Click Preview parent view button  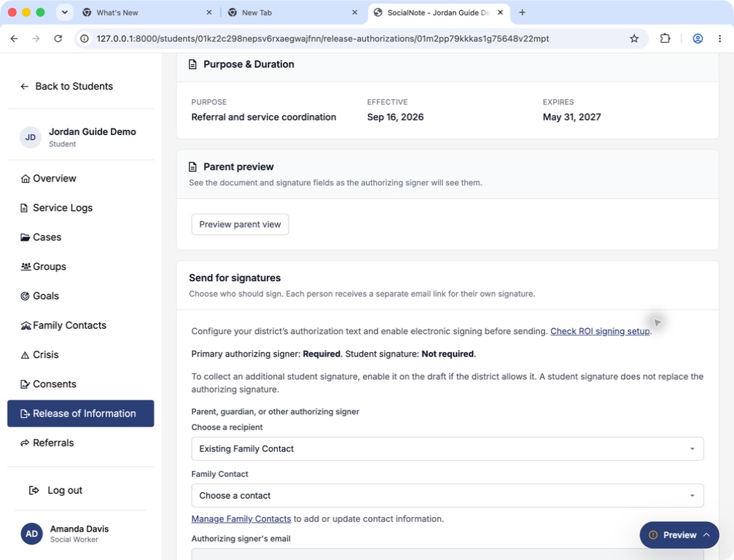240,225
